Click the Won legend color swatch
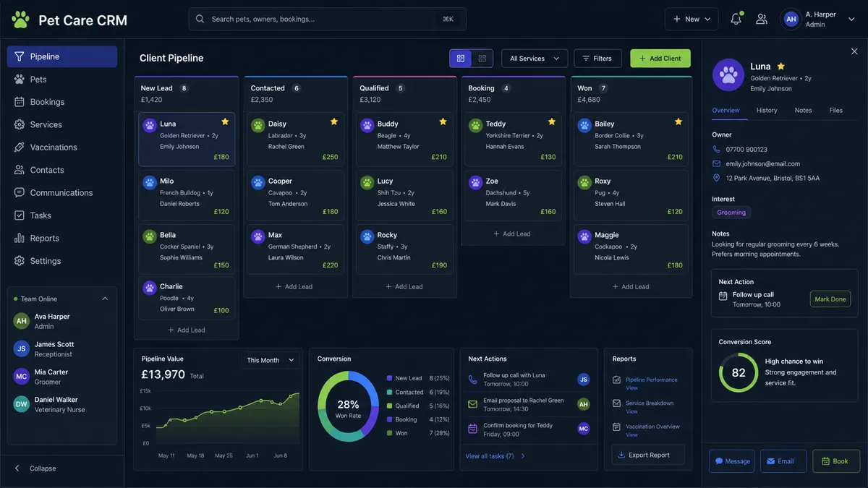This screenshot has width=868, height=488. coord(389,433)
